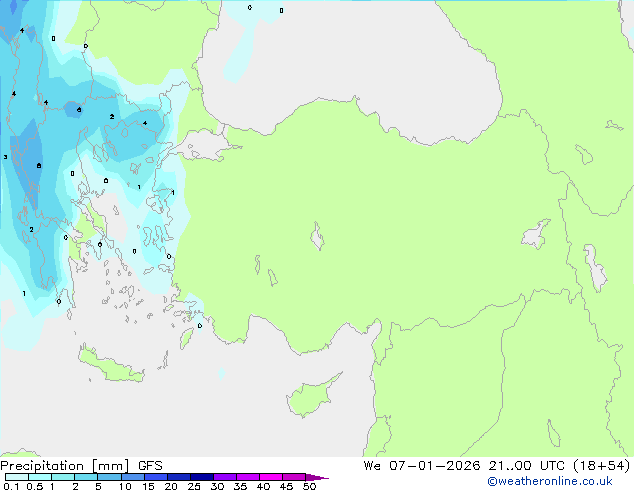Click the '50' legend scale label
The image size is (634, 490).
click(x=310, y=486)
